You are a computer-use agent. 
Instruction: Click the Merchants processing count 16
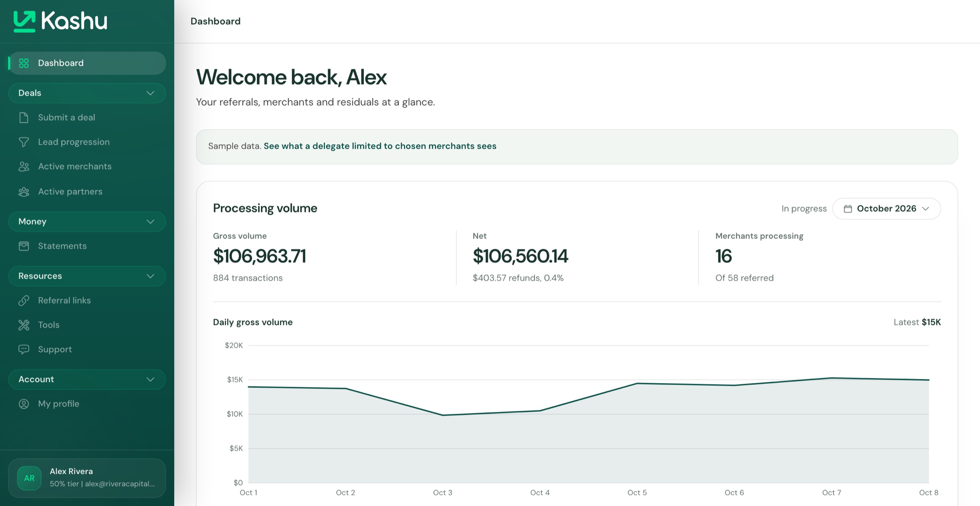(724, 256)
